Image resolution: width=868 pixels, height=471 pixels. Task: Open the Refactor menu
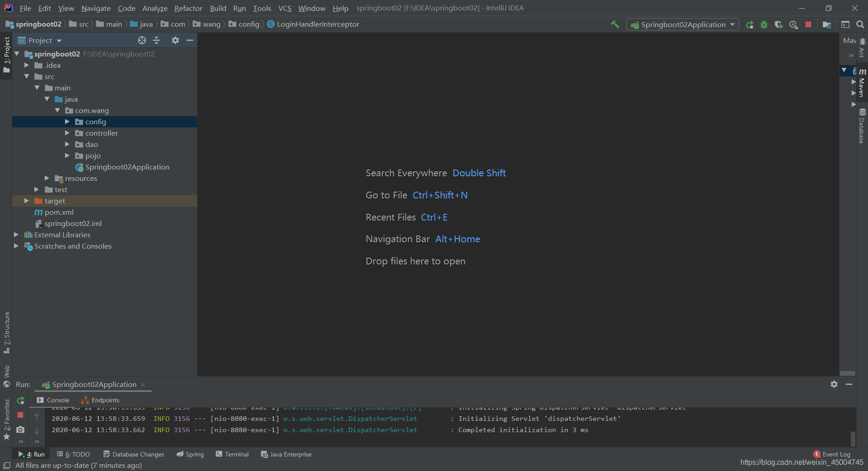(x=188, y=8)
